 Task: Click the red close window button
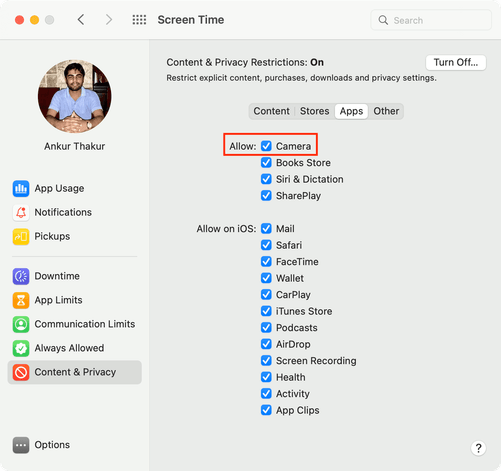click(x=19, y=20)
